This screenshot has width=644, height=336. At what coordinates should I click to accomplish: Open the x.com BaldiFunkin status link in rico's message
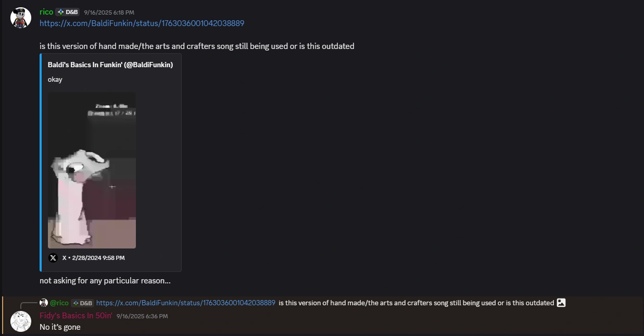pos(142,23)
